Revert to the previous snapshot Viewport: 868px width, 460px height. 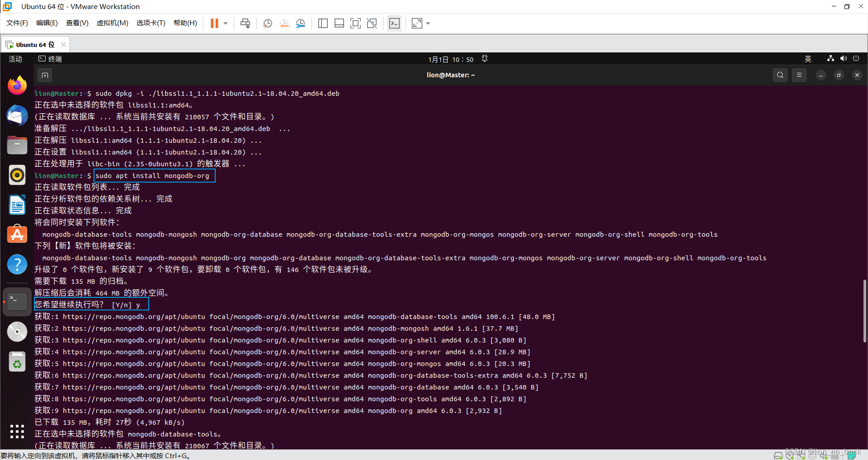(x=284, y=23)
